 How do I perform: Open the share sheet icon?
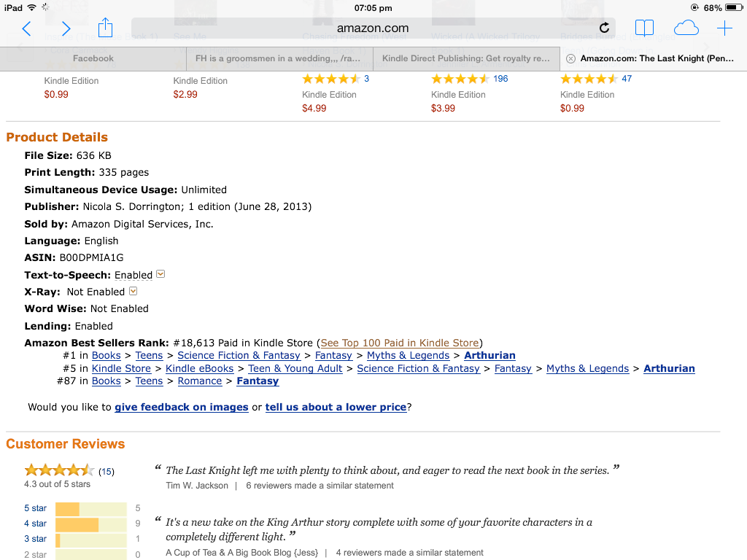105,28
